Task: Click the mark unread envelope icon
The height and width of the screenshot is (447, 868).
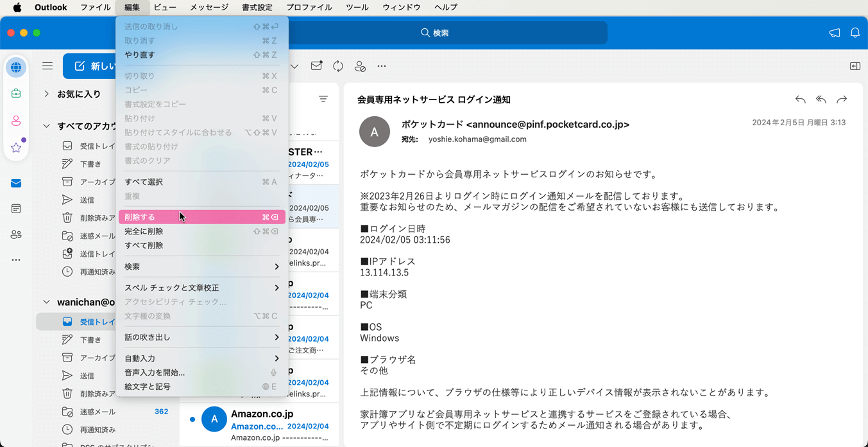Action: click(x=316, y=66)
